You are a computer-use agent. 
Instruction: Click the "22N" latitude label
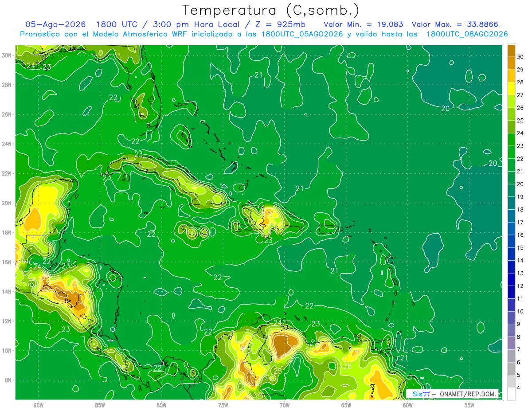tap(7, 173)
